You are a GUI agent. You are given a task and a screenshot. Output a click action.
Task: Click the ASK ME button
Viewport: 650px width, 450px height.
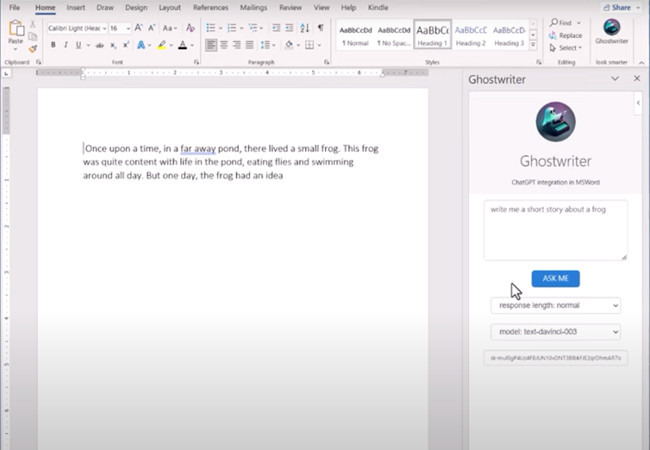pos(555,278)
